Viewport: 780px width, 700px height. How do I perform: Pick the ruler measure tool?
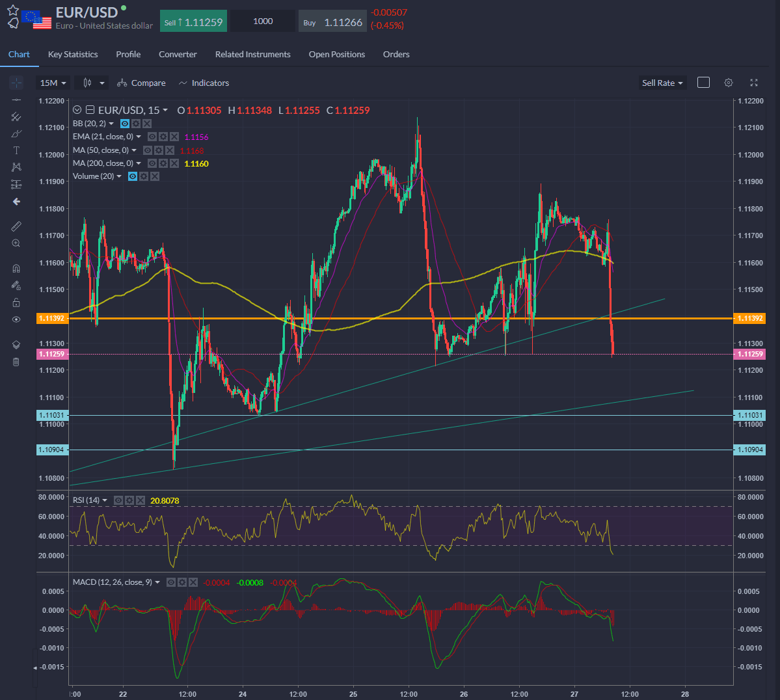16,226
